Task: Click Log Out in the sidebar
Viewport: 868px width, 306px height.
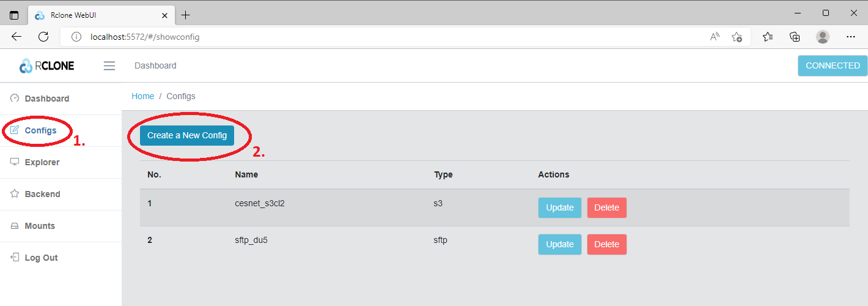Action: [41, 258]
